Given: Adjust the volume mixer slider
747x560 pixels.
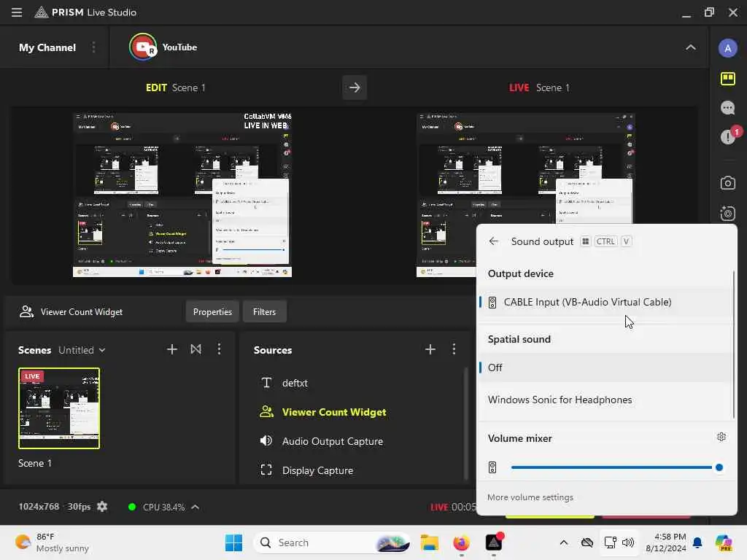Looking at the screenshot, I should [x=617, y=467].
